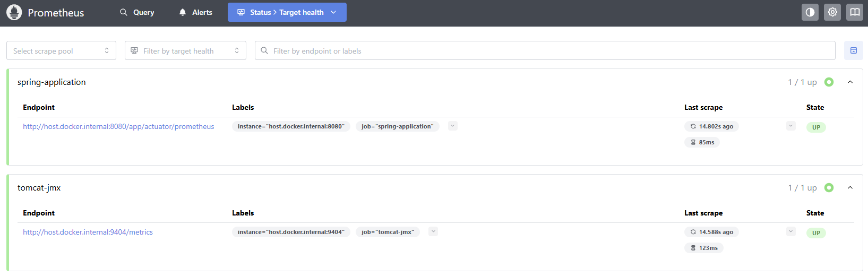Open the settings gear icon
The image size is (868, 276).
832,12
